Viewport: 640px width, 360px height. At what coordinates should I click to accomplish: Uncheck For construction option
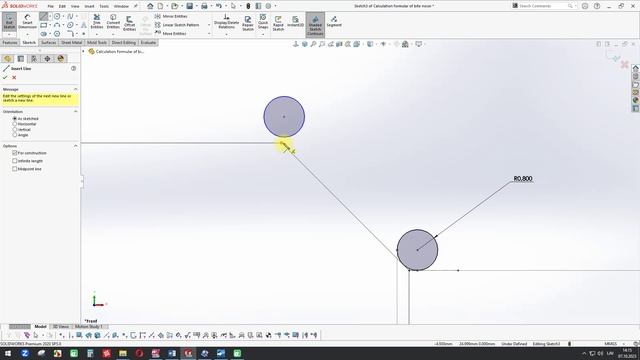coord(15,153)
